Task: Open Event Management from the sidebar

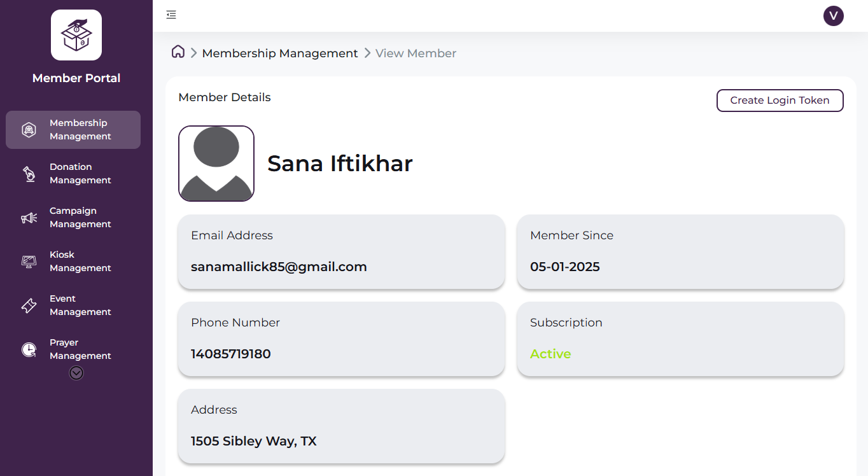Action: tap(80, 305)
